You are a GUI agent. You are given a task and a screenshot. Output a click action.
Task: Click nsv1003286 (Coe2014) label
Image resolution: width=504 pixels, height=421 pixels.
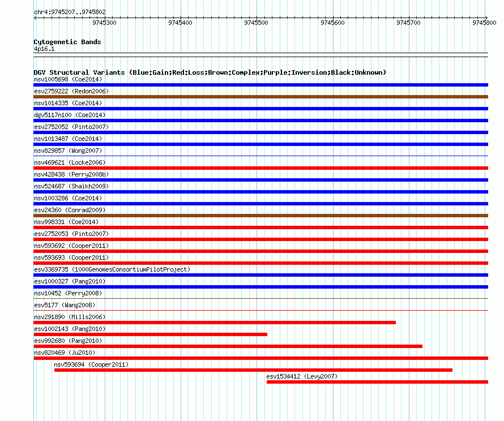68,198
